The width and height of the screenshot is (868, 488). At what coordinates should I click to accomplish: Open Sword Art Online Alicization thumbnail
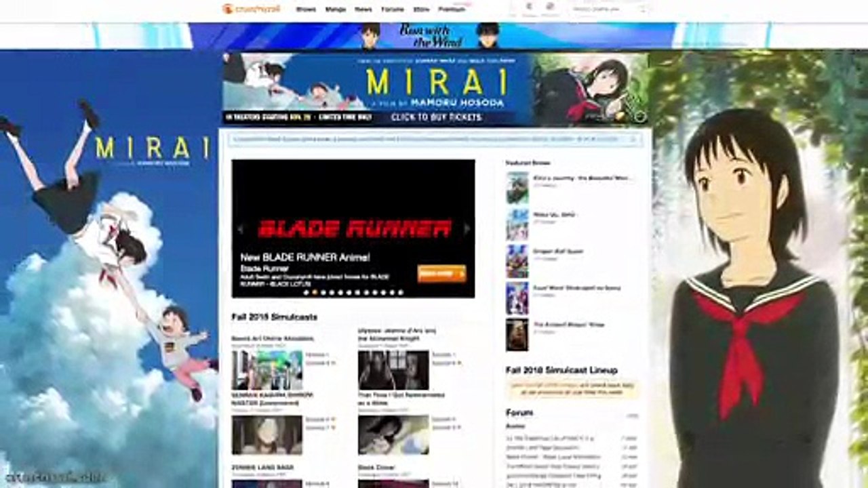267,370
